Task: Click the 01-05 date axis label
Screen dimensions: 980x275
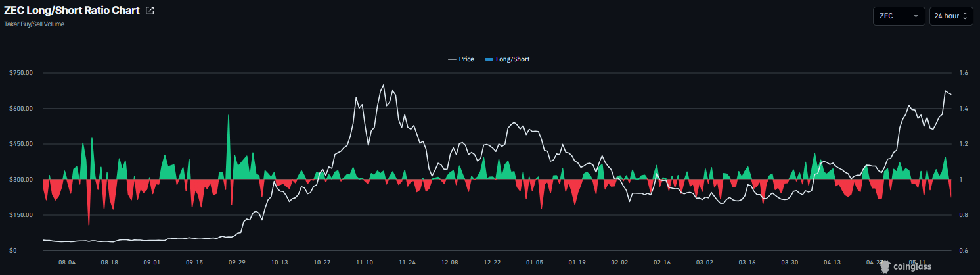Action: coord(534,262)
